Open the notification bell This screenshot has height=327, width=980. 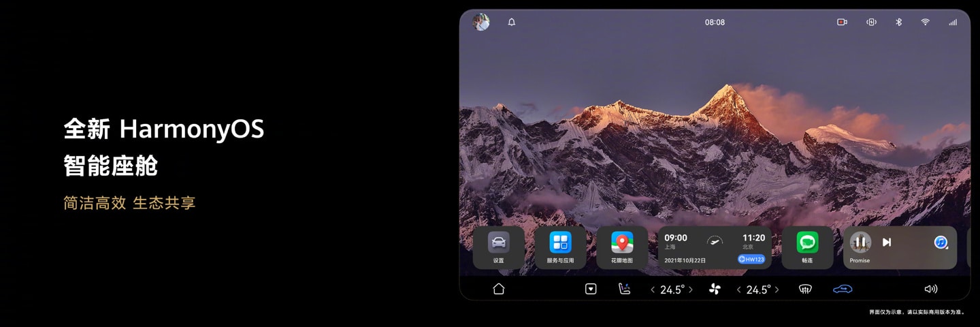(512, 22)
